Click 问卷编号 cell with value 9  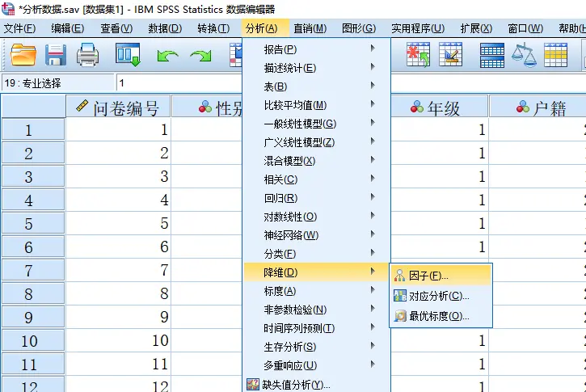(118, 318)
